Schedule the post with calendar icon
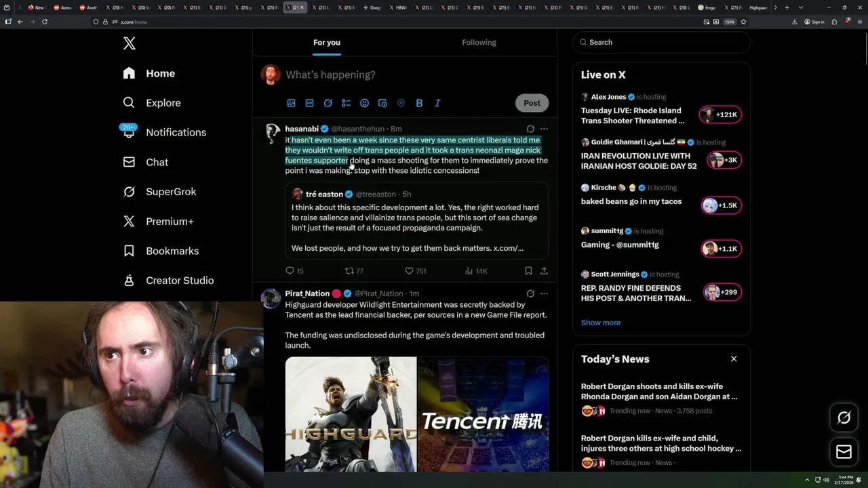 coord(382,103)
